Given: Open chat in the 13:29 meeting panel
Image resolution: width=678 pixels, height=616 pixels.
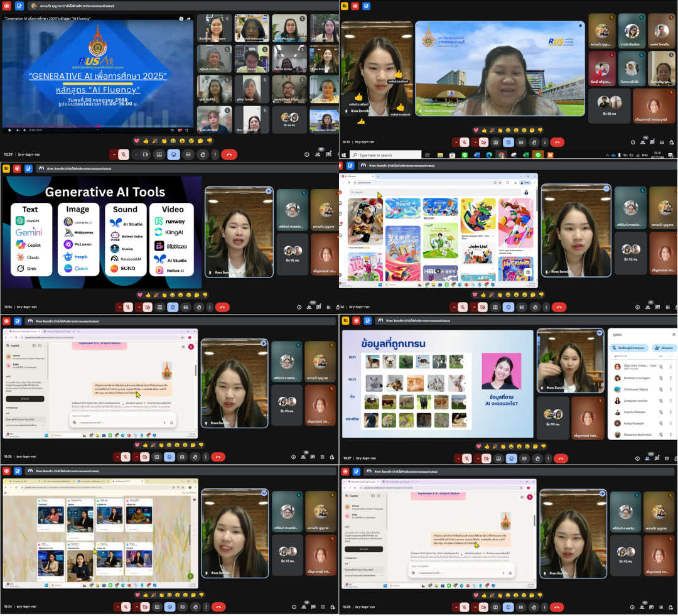Looking at the screenshot, I should pyautogui.click(x=328, y=154).
